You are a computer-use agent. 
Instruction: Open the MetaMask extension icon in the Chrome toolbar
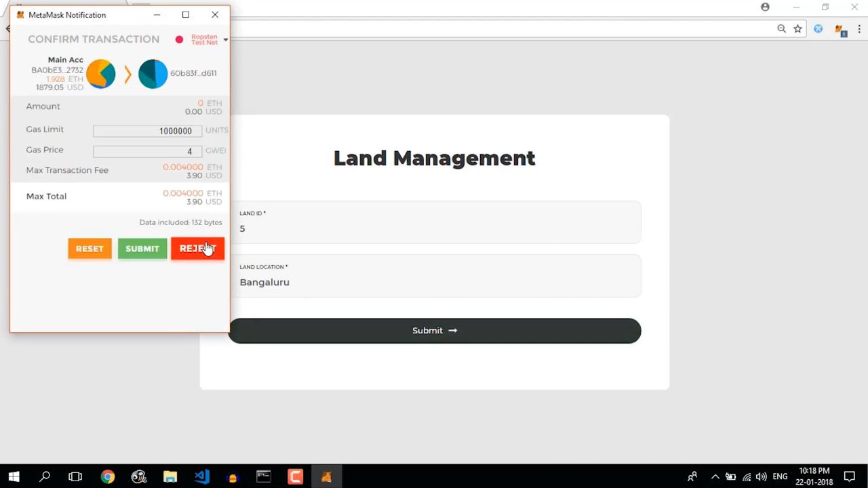[840, 30]
